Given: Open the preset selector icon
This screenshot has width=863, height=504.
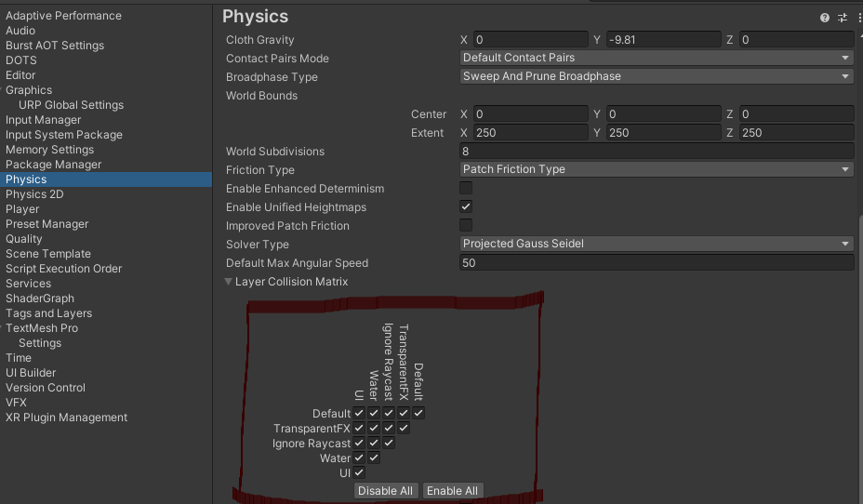Looking at the screenshot, I should tap(843, 18).
